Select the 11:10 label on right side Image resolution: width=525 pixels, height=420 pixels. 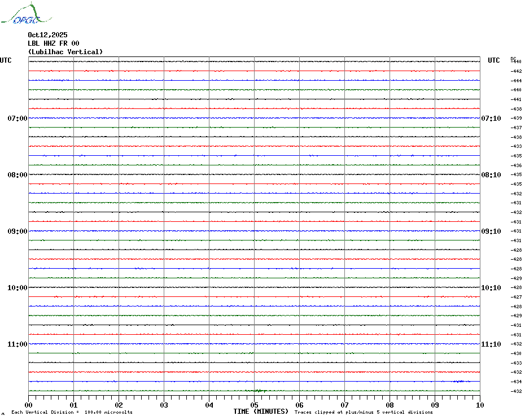[491, 344]
